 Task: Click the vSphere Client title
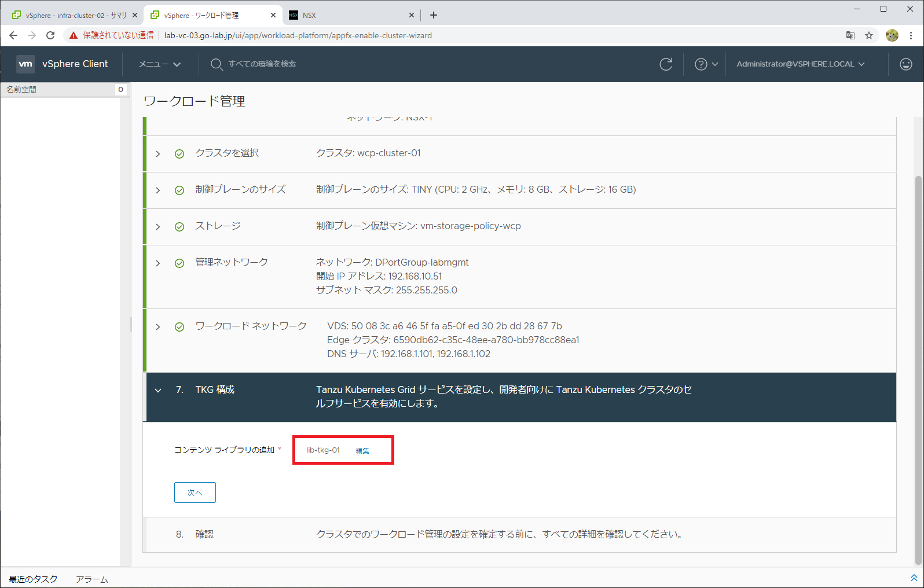[75, 64]
